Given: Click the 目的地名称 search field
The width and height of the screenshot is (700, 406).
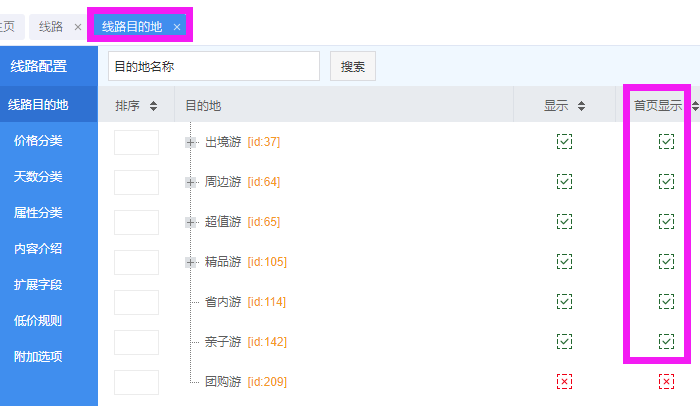Looking at the screenshot, I should coord(213,67).
